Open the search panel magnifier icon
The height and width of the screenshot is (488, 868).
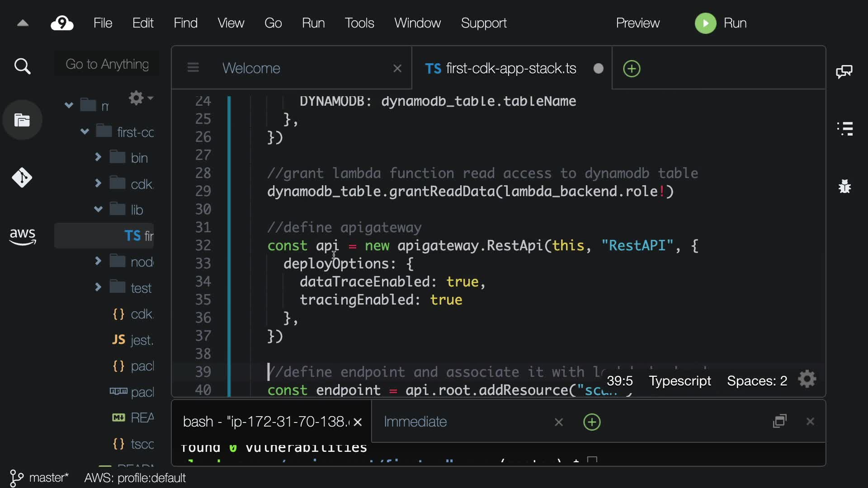click(x=22, y=66)
